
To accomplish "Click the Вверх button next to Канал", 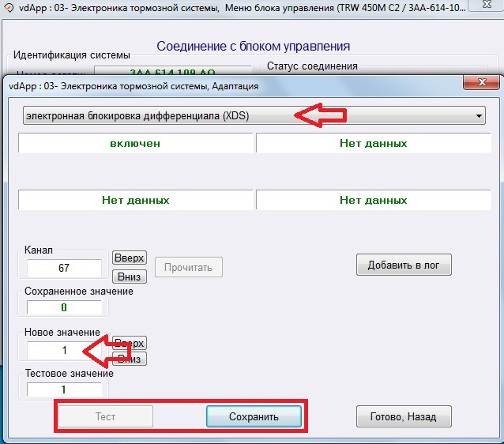I will coord(130,258).
